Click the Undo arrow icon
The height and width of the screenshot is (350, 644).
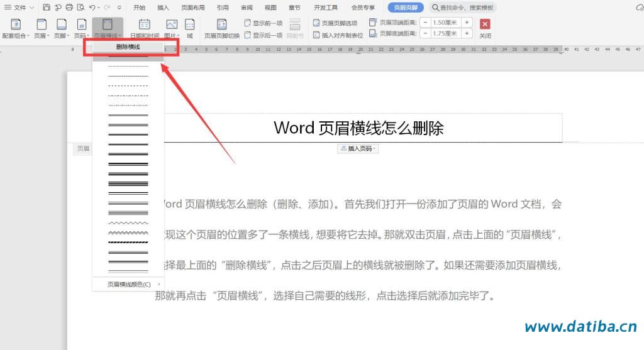click(92, 8)
